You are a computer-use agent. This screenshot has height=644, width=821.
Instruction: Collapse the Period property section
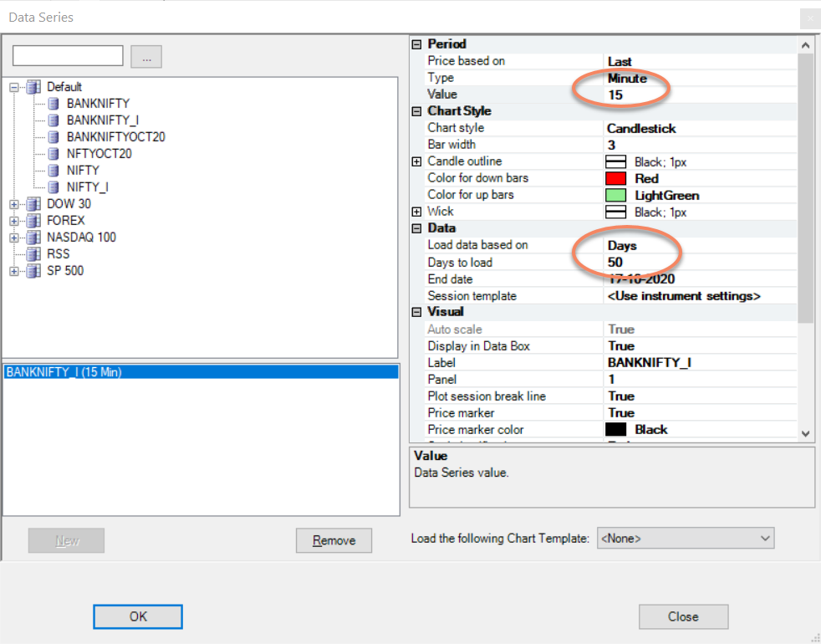coord(417,44)
